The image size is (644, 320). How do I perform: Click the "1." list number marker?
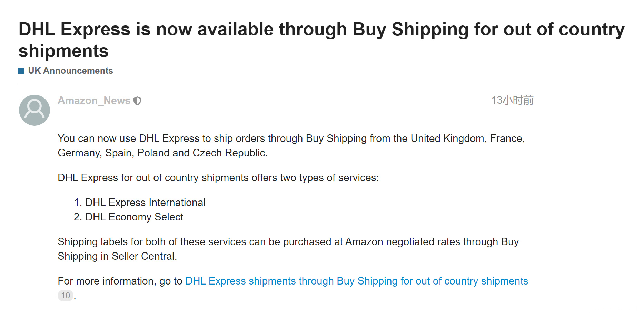pos(78,203)
